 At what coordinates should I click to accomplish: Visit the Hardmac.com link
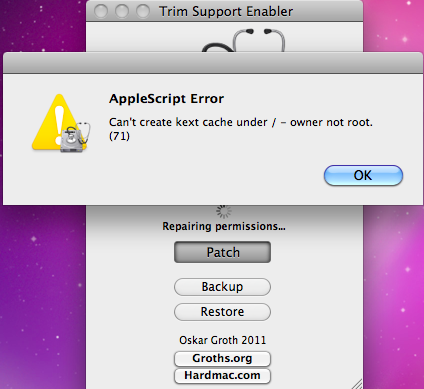pyautogui.click(x=222, y=376)
